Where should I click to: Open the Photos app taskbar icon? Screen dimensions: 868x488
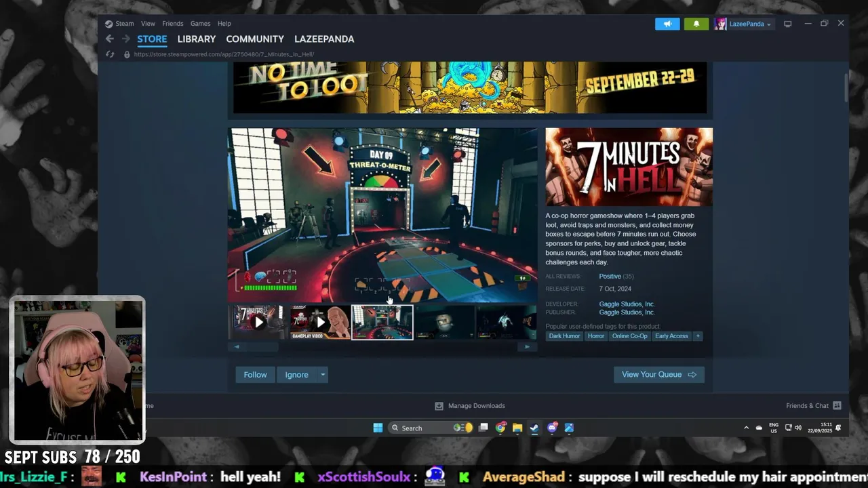569,428
